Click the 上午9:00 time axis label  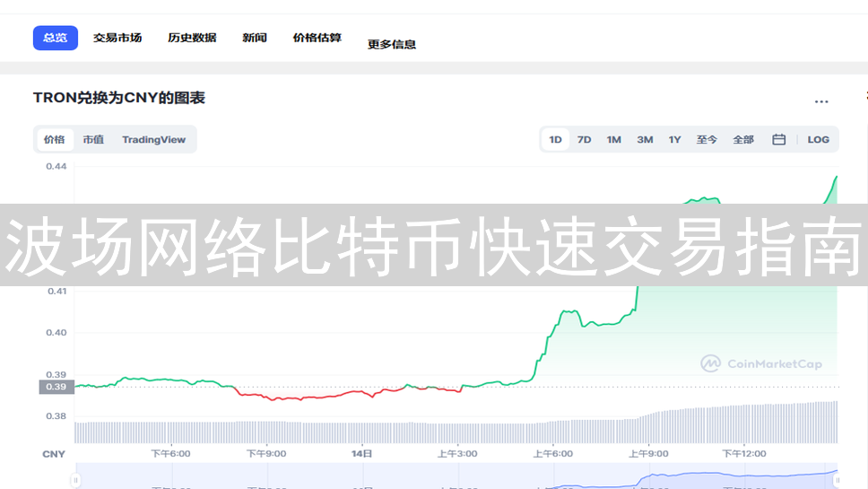[x=648, y=453]
